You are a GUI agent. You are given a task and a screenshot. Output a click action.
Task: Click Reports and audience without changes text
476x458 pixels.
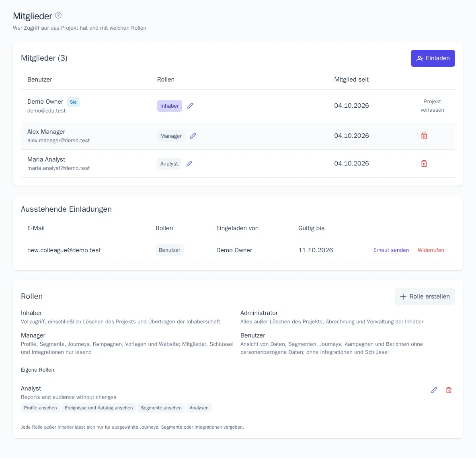tap(68, 397)
